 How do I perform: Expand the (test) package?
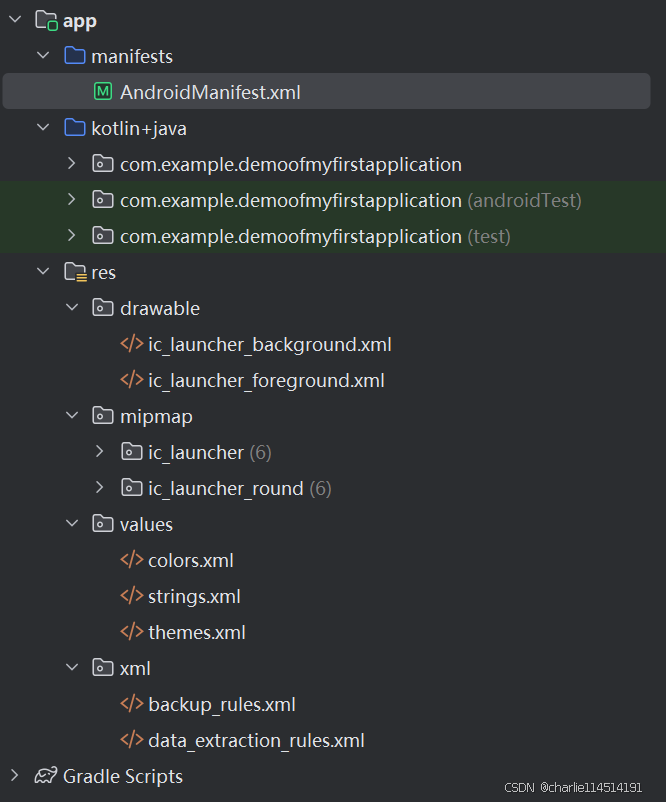pyautogui.click(x=72, y=236)
